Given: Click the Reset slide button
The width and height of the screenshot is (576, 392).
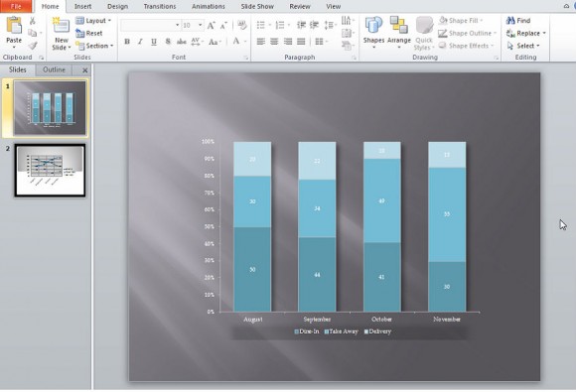Looking at the screenshot, I should [89, 33].
